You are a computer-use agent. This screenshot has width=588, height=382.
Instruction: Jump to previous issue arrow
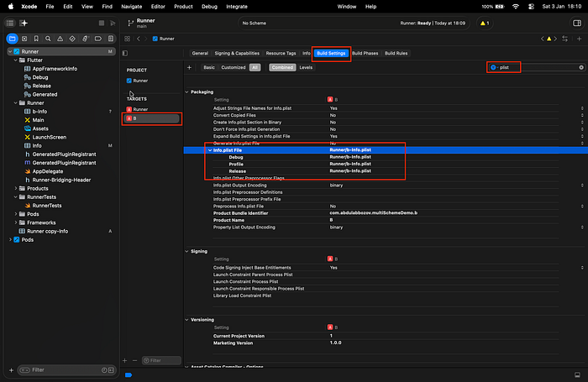pyautogui.click(x=543, y=39)
